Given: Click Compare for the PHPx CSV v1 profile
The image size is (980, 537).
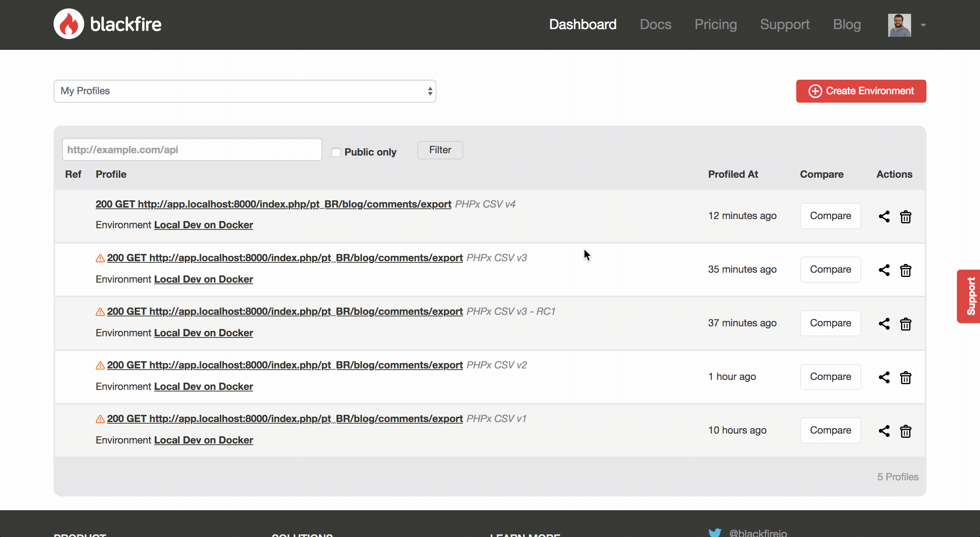Looking at the screenshot, I should coord(830,430).
